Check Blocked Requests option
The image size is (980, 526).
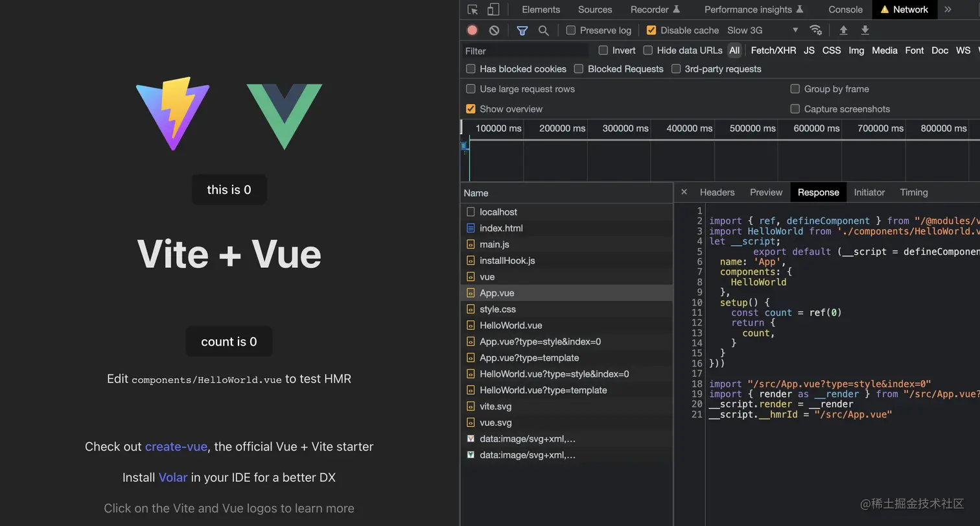click(x=579, y=69)
